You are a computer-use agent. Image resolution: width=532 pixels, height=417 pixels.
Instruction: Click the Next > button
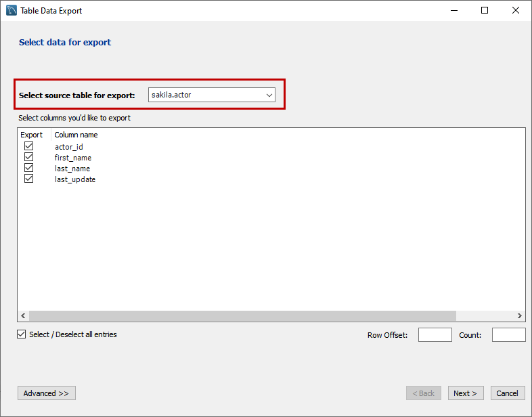tap(465, 393)
